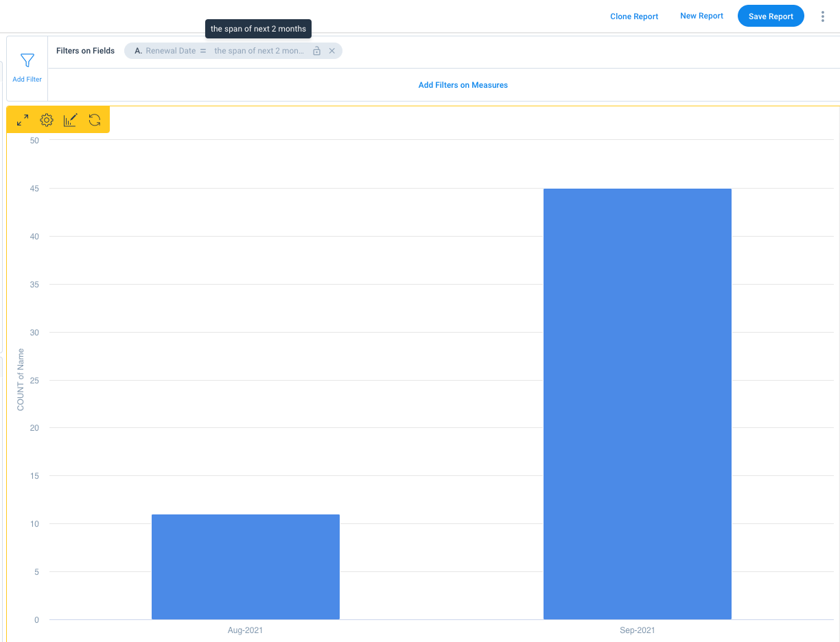Open chart settings gear icon
This screenshot has width=840, height=642.
point(47,120)
